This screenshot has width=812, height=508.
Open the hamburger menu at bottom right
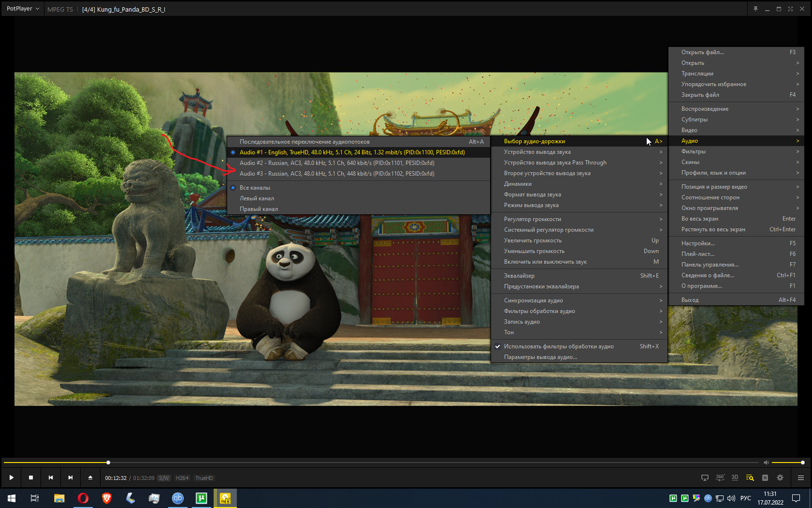[801, 478]
